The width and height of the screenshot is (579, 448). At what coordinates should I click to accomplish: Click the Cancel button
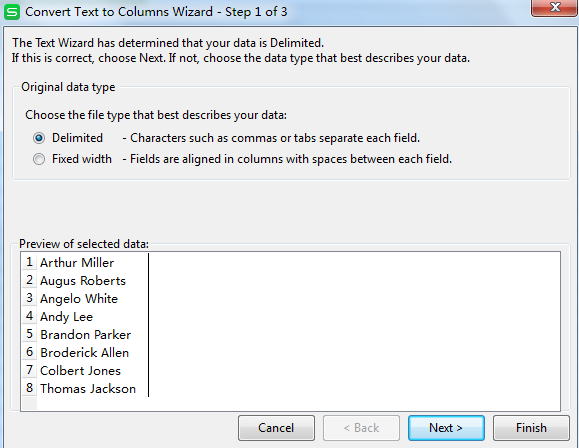276,428
